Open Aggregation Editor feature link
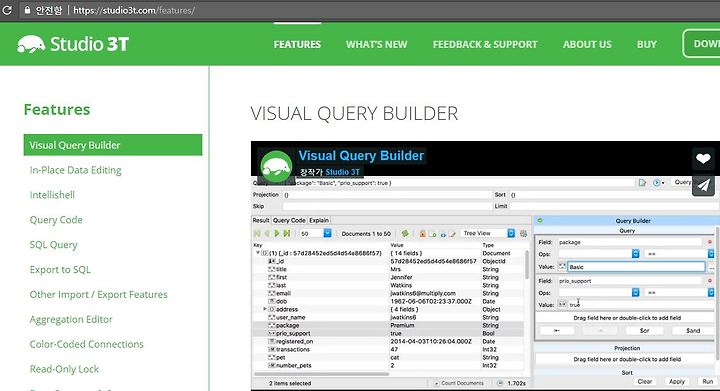 click(x=71, y=319)
